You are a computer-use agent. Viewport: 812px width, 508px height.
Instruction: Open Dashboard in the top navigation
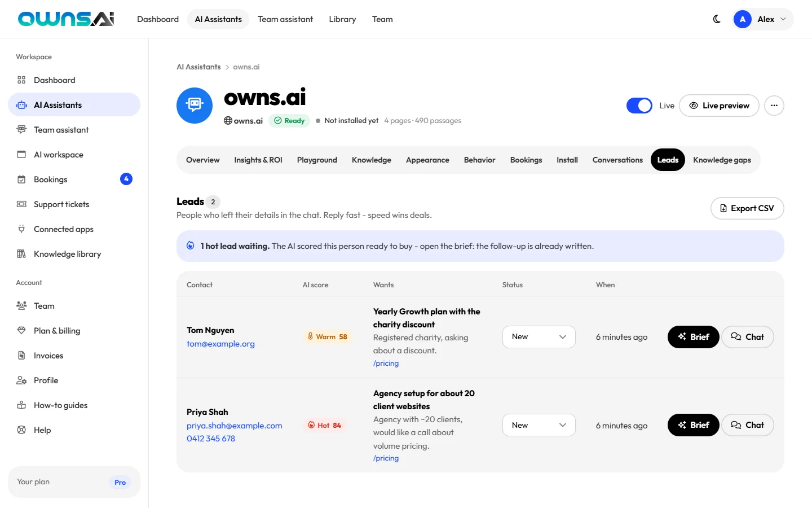[158, 19]
